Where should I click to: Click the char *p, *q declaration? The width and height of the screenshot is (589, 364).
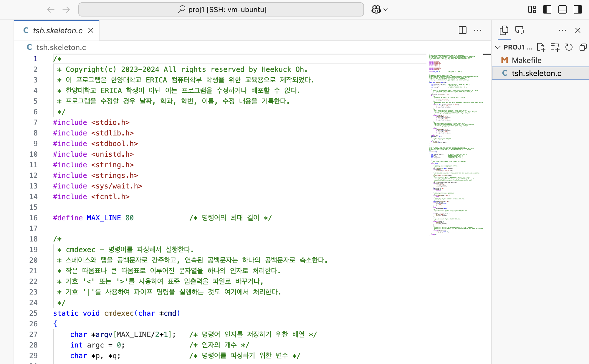pyautogui.click(x=95, y=355)
